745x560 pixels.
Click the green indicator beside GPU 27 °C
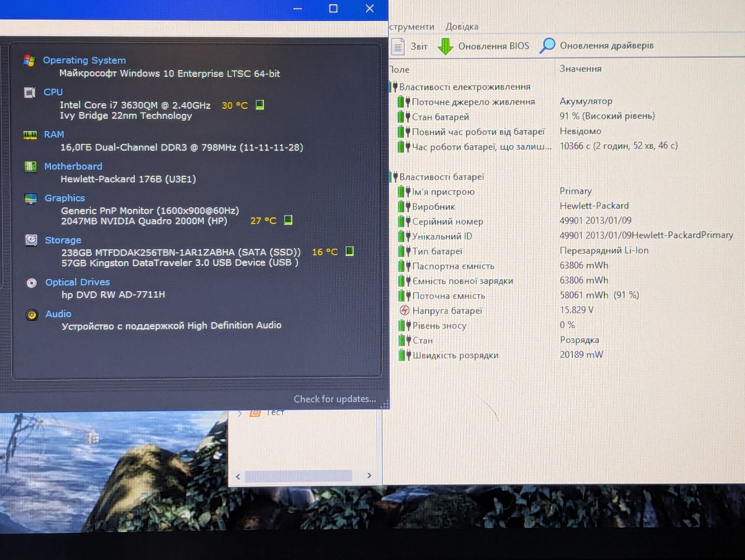click(288, 220)
